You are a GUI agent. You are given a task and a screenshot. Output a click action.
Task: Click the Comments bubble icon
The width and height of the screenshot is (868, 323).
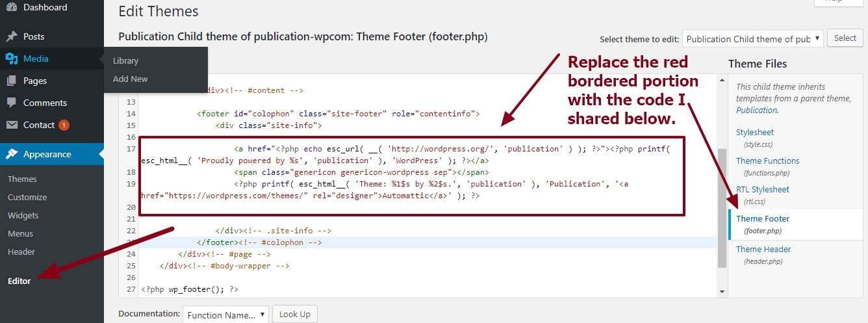pyautogui.click(x=12, y=103)
